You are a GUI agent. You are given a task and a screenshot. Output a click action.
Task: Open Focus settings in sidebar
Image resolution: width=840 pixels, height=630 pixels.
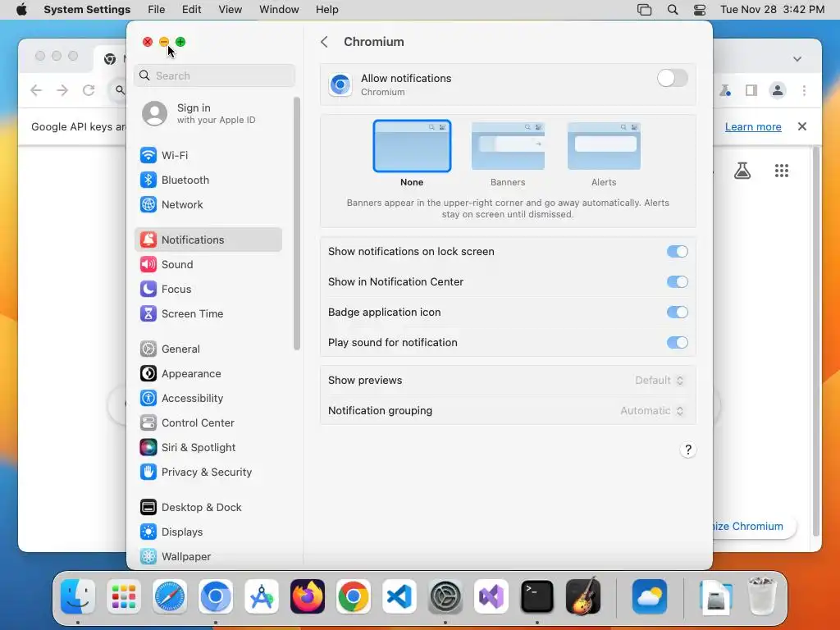click(x=208, y=290)
